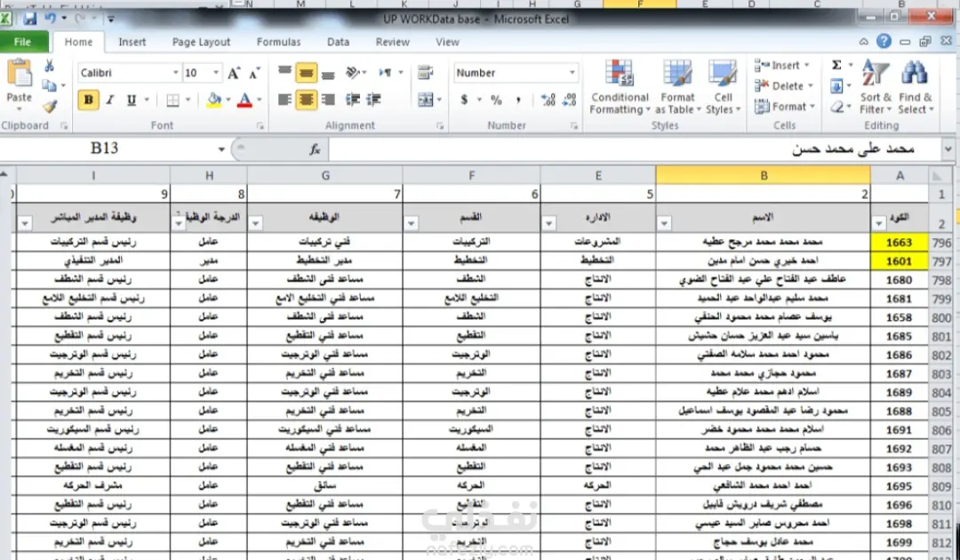Click Insert cells button
960x560 pixels.
(x=782, y=66)
